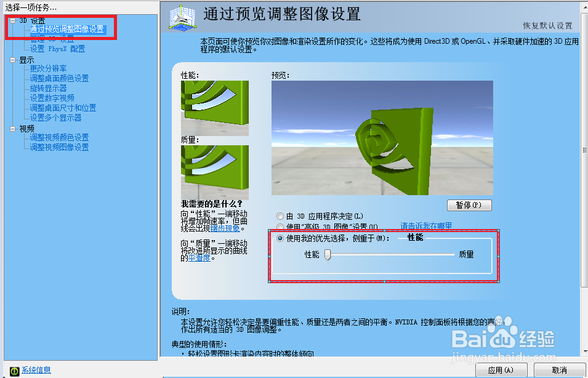Open 调整视频图像设置 page
The width and height of the screenshot is (588, 378).
click(x=59, y=147)
